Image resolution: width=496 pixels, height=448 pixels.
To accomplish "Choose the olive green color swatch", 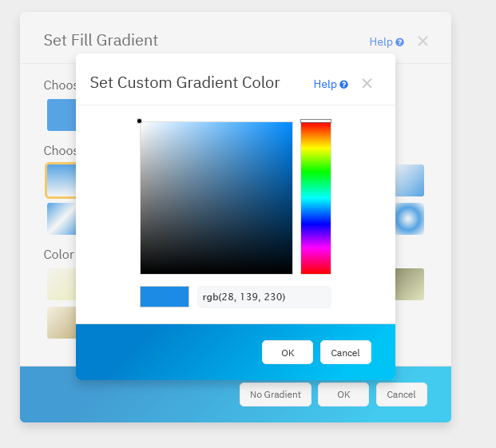I will 410,284.
